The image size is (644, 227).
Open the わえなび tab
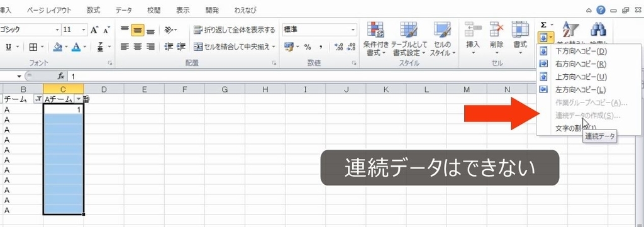[x=246, y=10]
